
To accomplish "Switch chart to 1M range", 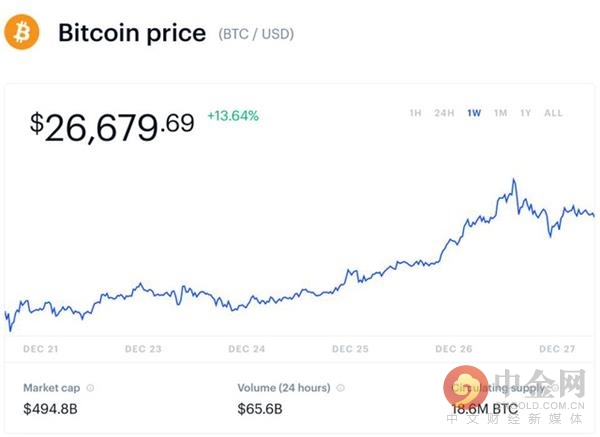I will (501, 113).
